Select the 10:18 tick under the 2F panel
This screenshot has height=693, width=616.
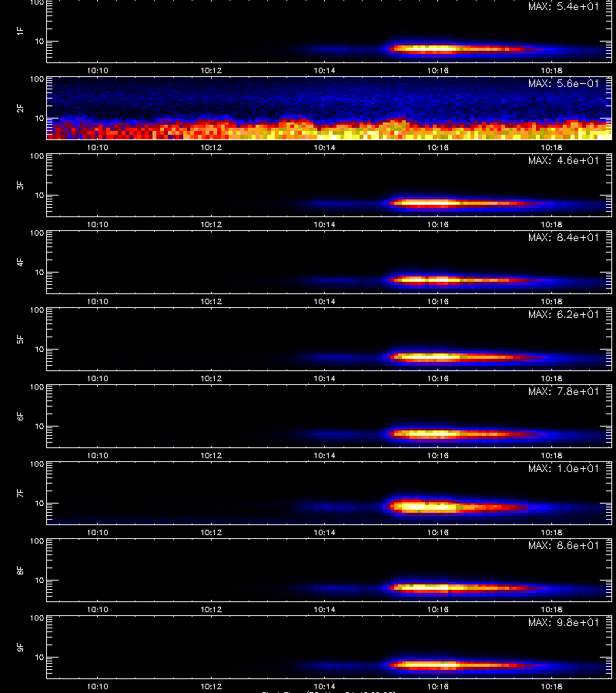tap(551, 147)
